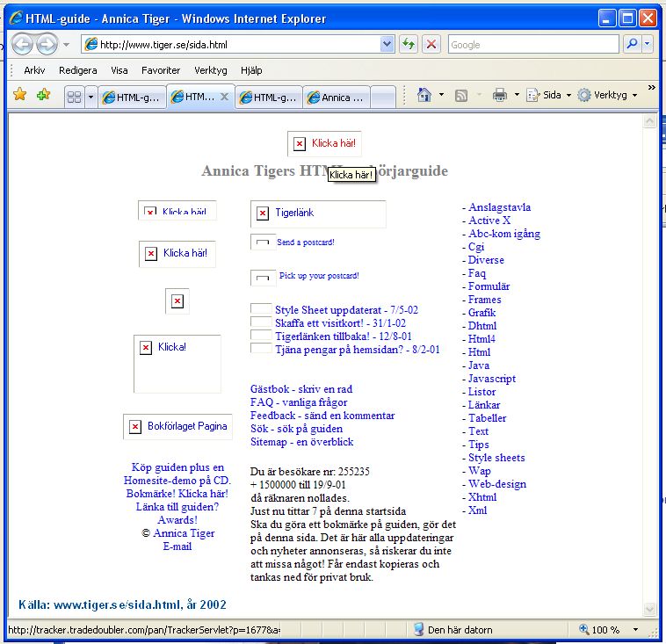This screenshot has height=644, width=666.
Task: Click the Google search box
Action: 533,44
